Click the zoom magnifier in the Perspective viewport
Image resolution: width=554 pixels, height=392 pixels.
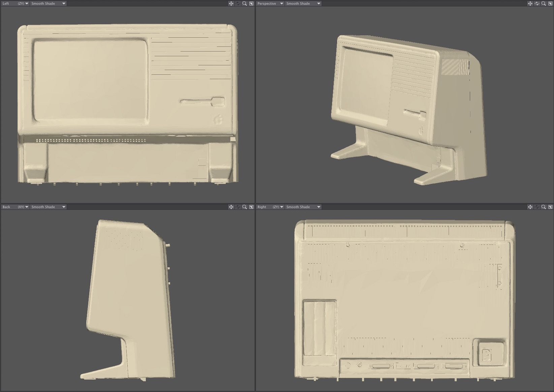544,3
